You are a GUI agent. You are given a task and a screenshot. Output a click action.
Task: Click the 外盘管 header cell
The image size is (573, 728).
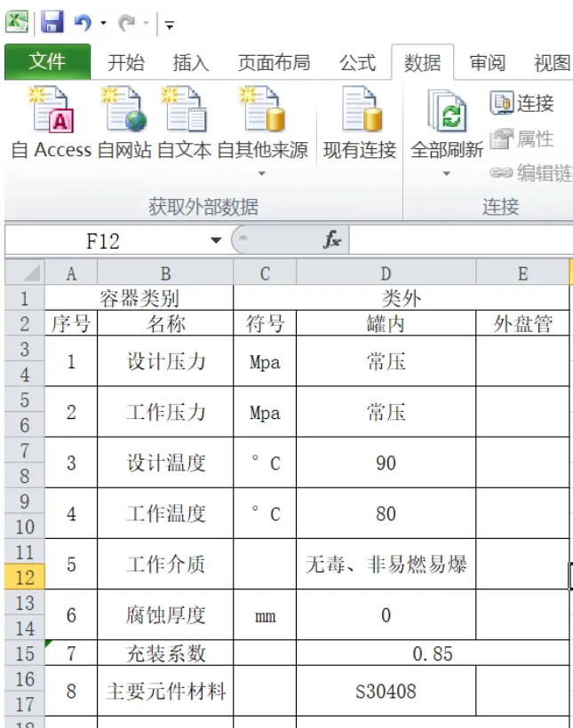pos(523,323)
